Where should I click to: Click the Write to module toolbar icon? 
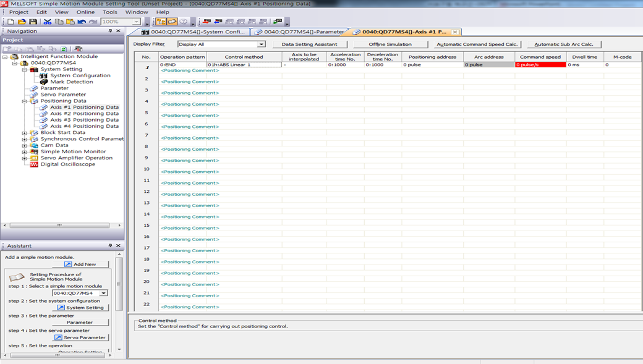pos(207,21)
